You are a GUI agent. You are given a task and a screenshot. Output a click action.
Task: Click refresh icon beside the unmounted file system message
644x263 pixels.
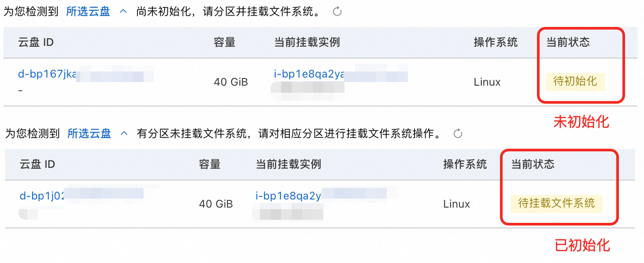[458, 133]
